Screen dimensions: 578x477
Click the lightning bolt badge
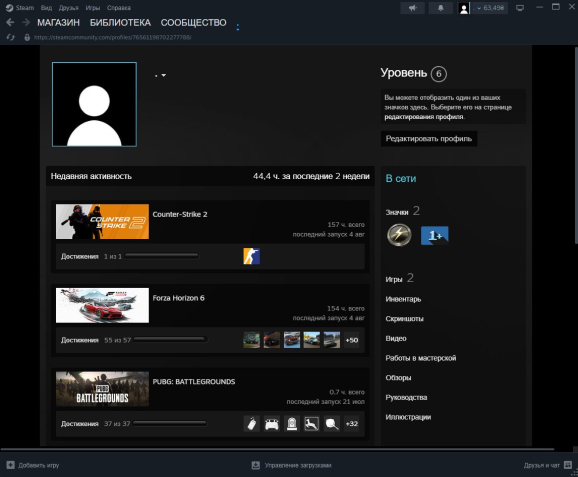(399, 235)
